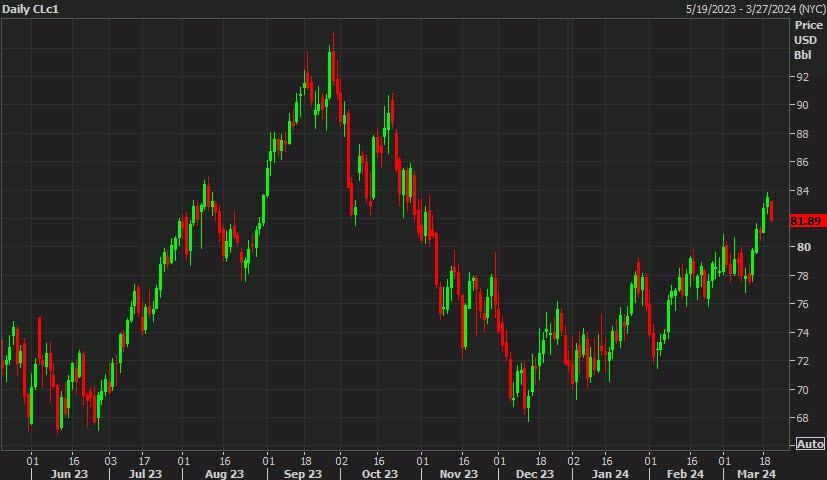Click the 86 price axis label
This screenshot has height=480, width=827.
(x=802, y=162)
